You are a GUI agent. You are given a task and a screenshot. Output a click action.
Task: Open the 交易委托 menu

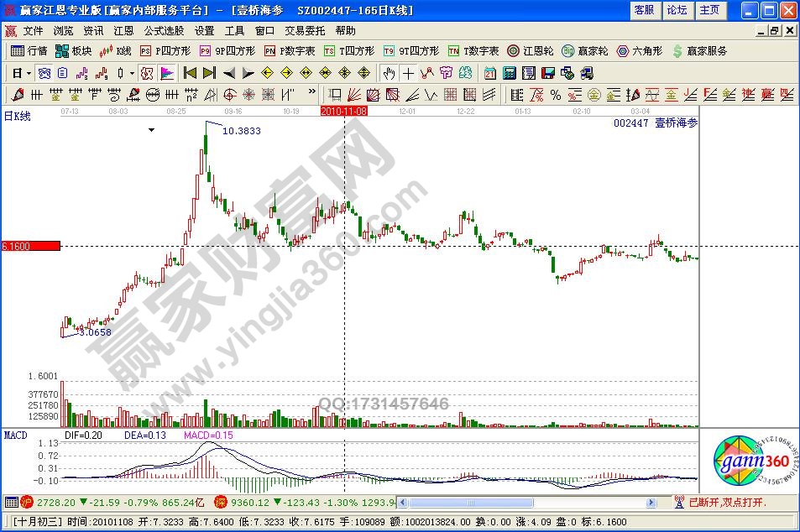click(x=304, y=30)
